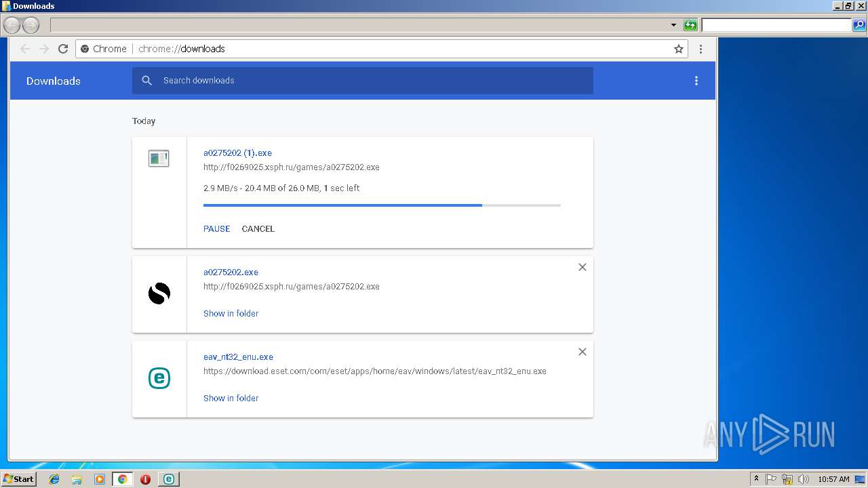868x488 pixels.
Task: Click the network tray icon
Action: point(787,479)
